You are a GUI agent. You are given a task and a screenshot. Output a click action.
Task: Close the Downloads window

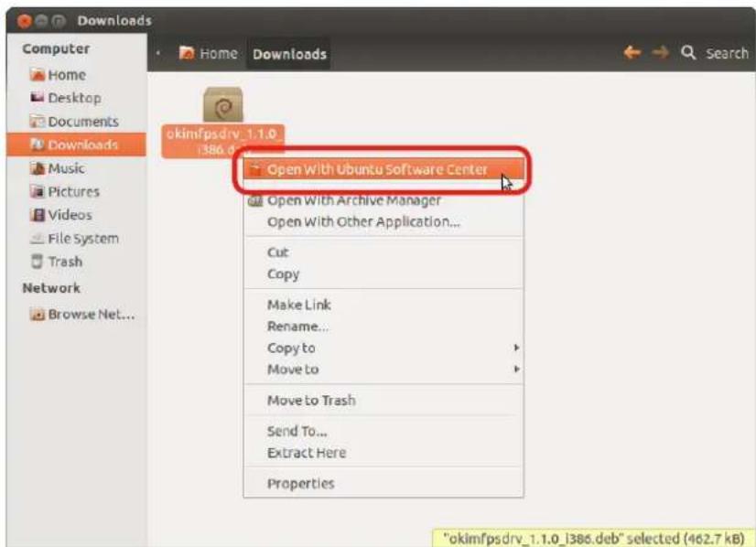[x=24, y=21]
